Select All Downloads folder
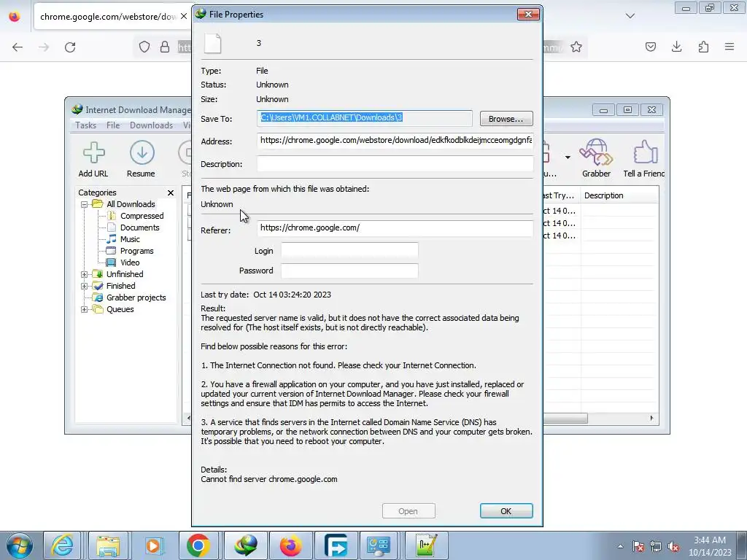Image resolution: width=747 pixels, height=560 pixels. (131, 204)
